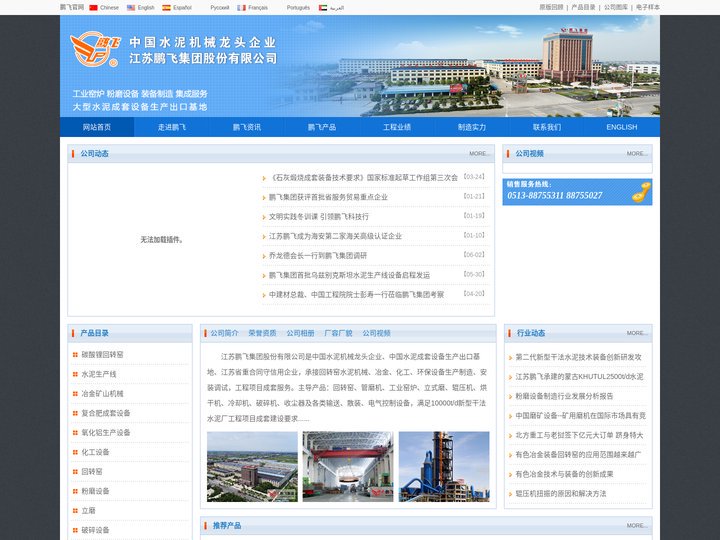Open aerial factory view thumbnail
720x540 pixels.
tap(252, 467)
